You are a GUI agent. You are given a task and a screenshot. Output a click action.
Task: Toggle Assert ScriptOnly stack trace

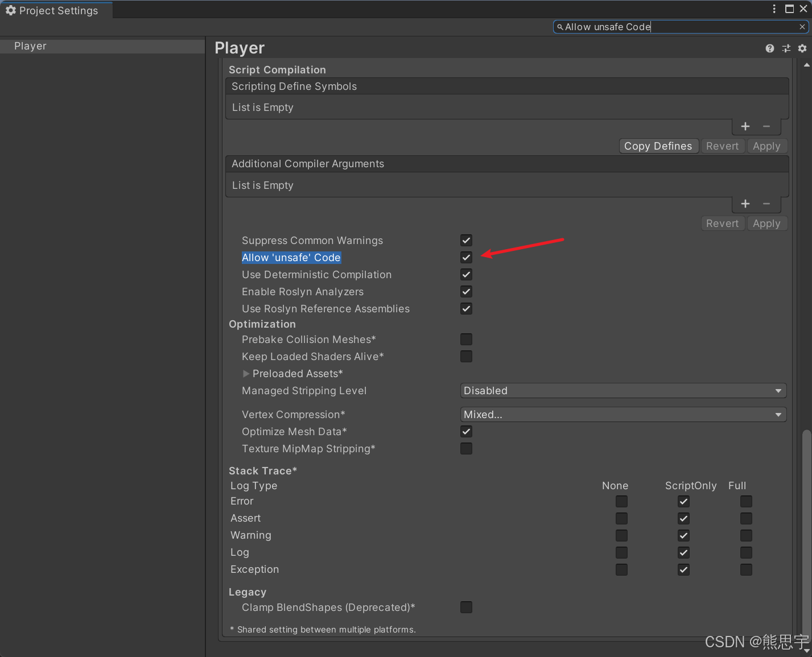683,518
